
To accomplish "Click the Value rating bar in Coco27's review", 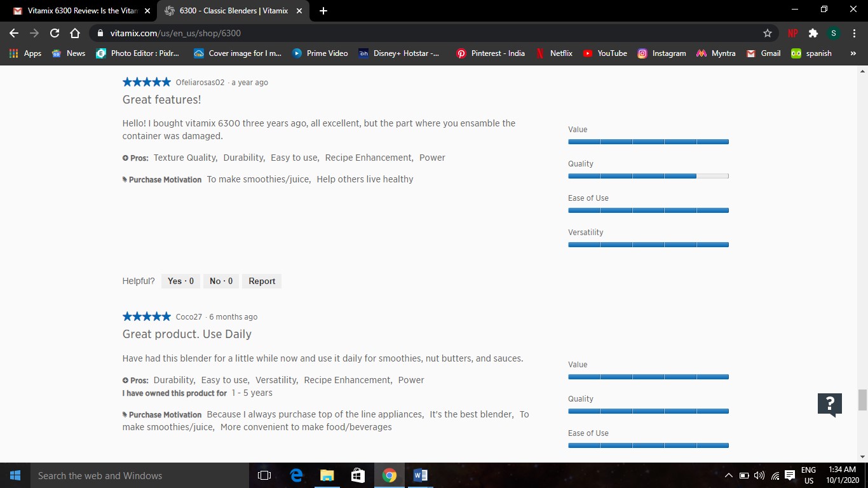I will click(x=648, y=377).
